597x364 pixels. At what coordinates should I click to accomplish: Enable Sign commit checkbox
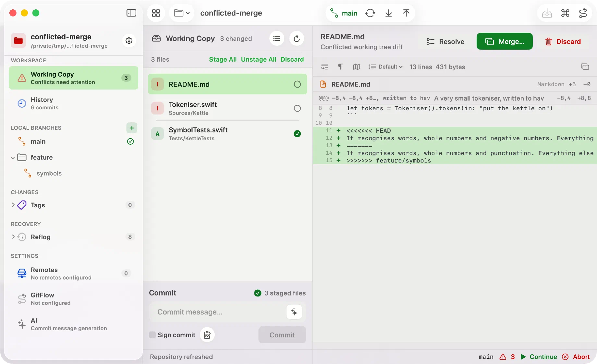click(x=152, y=335)
